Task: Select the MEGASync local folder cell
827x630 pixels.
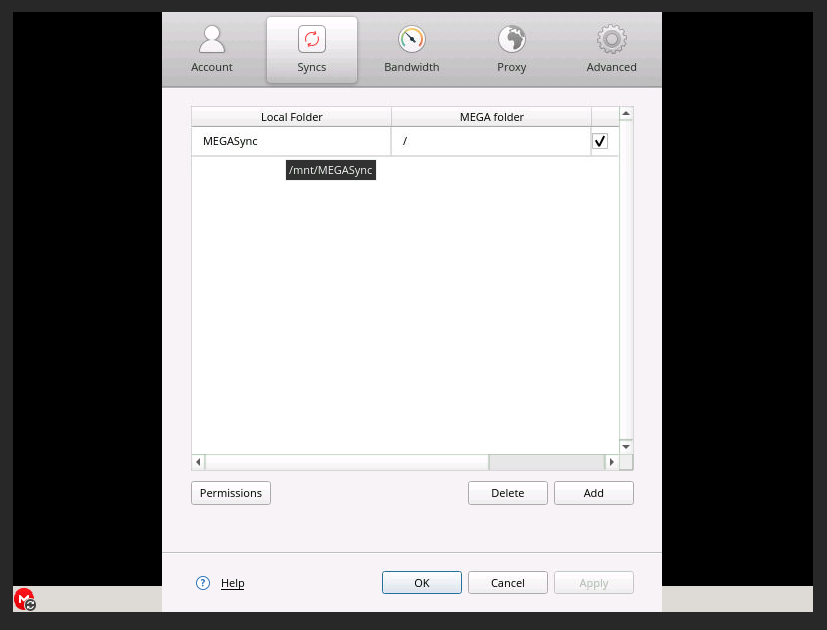Action: 291,141
